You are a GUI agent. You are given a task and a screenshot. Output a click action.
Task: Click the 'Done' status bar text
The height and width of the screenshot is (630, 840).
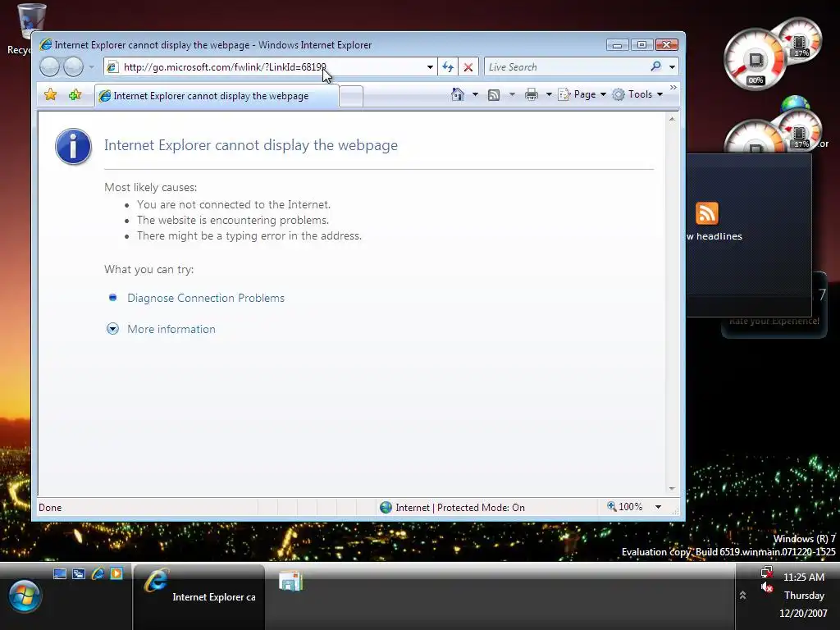[x=50, y=508]
